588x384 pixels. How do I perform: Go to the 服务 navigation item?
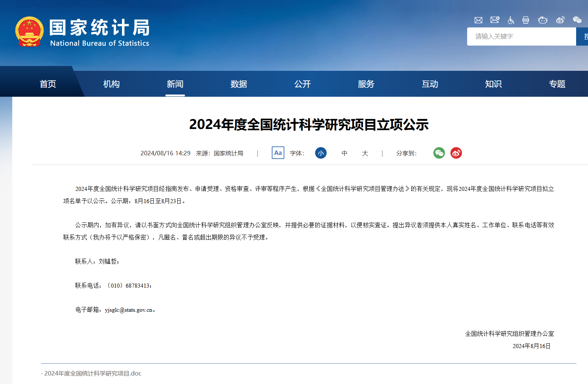(x=366, y=84)
